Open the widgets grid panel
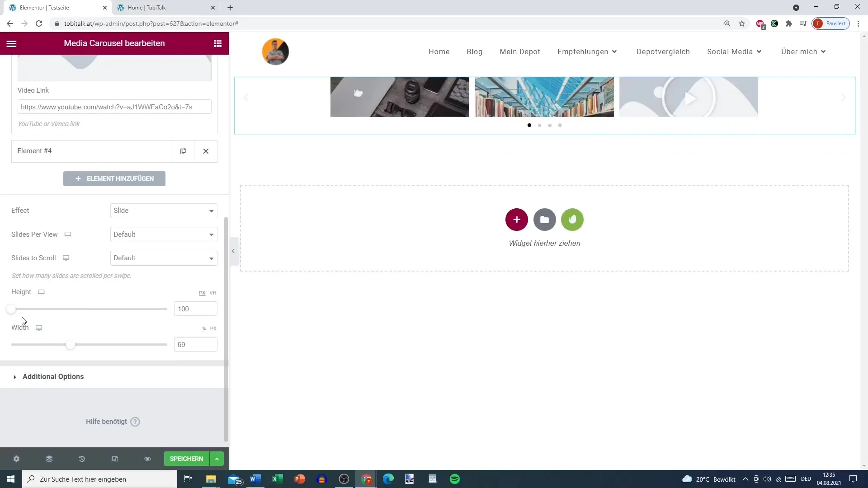The height and width of the screenshot is (488, 868). click(217, 43)
